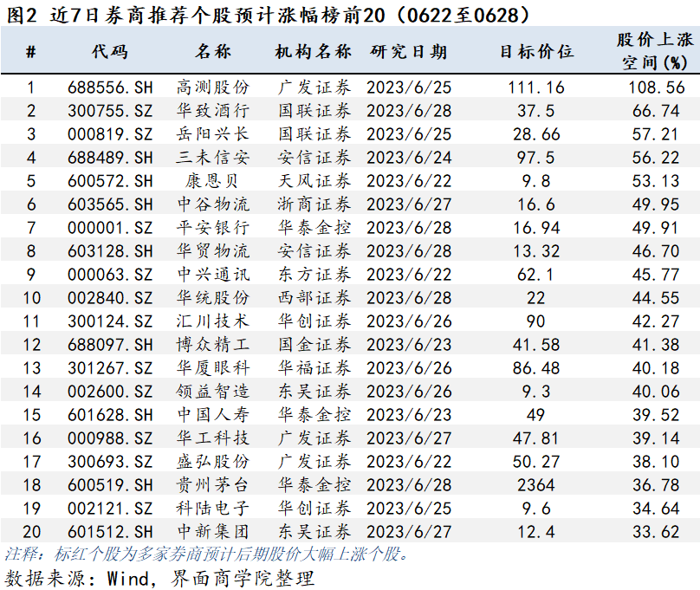
Task: Select the name cell 汇川技术
Action: pyautogui.click(x=213, y=321)
